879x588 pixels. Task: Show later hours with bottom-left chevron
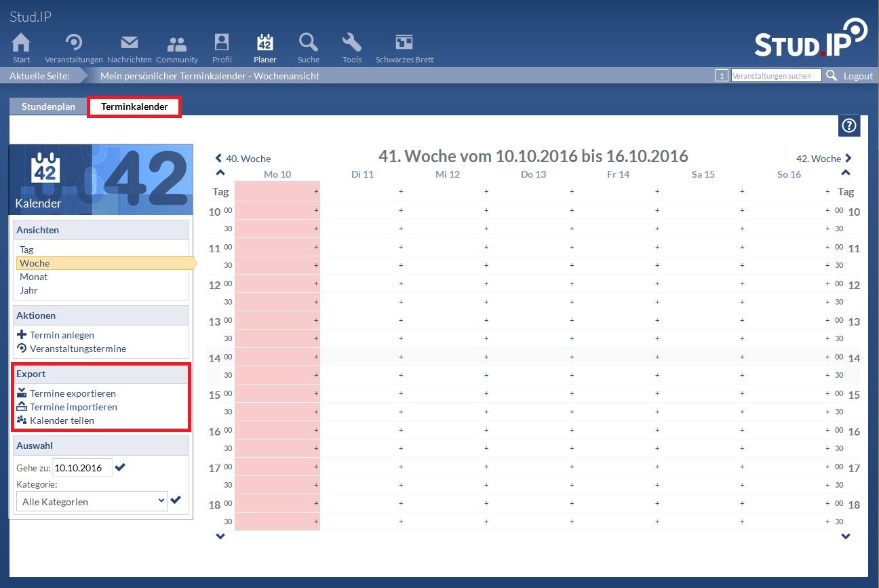[220, 536]
